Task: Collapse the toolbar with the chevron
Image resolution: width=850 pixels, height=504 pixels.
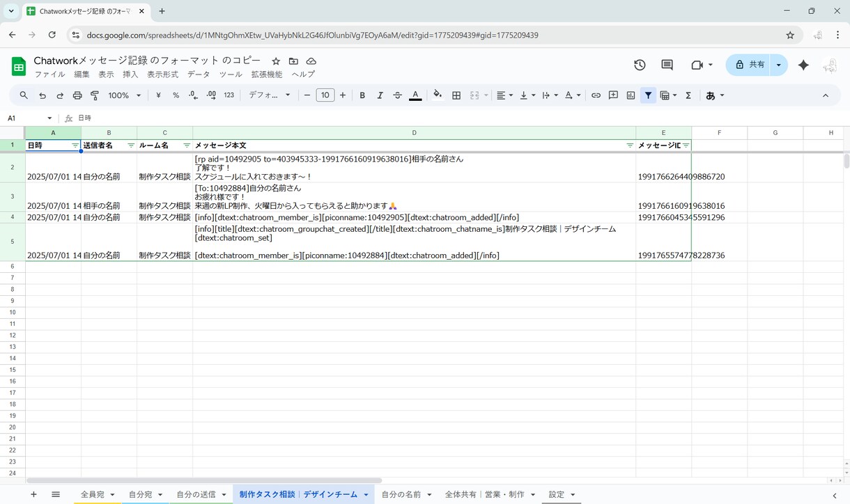Action: (x=826, y=95)
